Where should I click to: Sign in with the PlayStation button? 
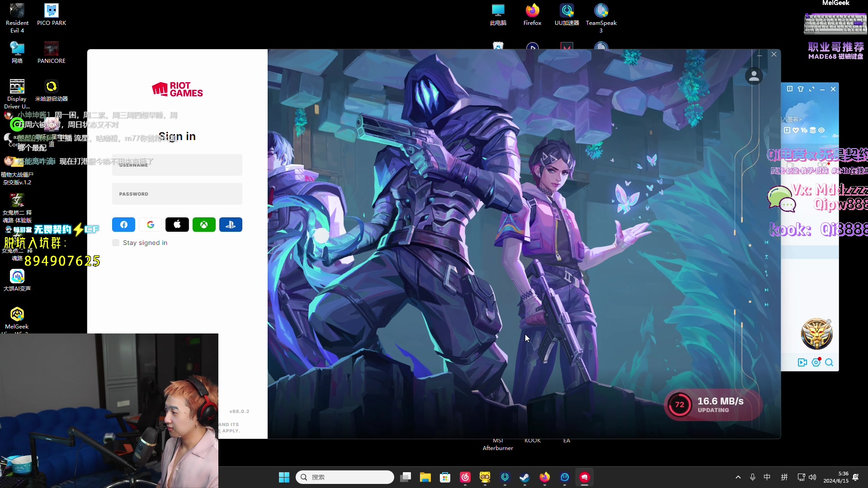pos(231,225)
